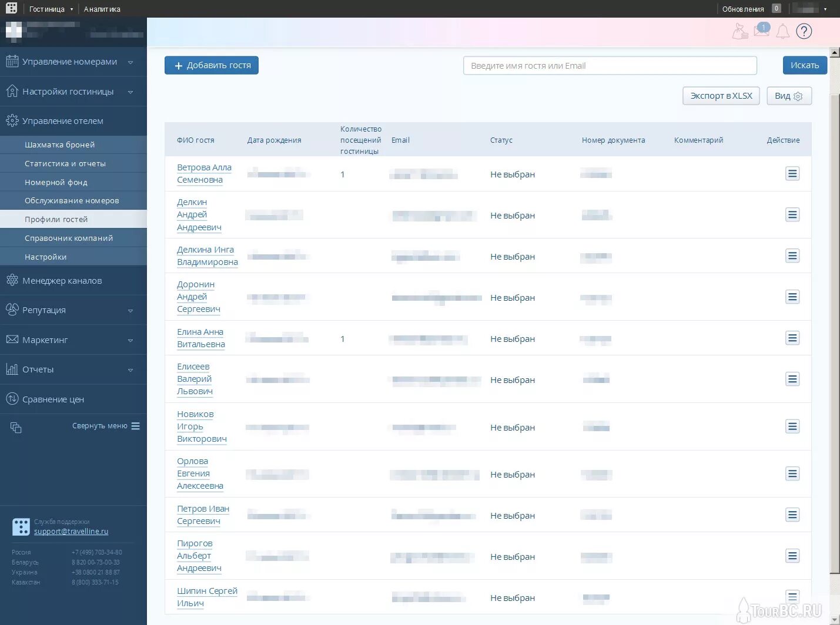
Task: Click the Статус column header
Action: pyautogui.click(x=501, y=140)
